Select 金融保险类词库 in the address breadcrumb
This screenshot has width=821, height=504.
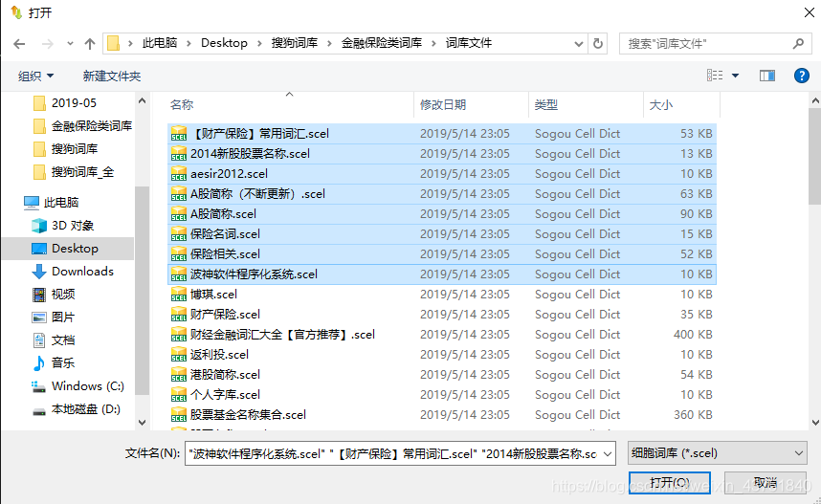(382, 43)
